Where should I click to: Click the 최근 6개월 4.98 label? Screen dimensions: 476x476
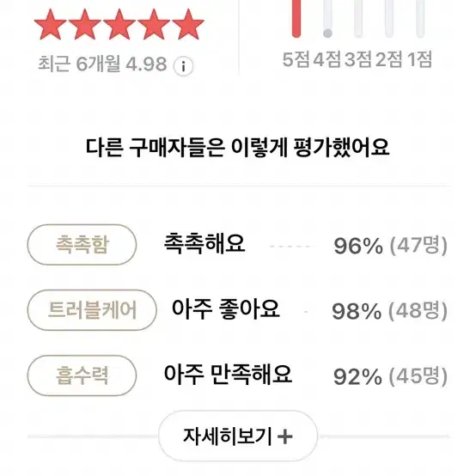[102, 64]
